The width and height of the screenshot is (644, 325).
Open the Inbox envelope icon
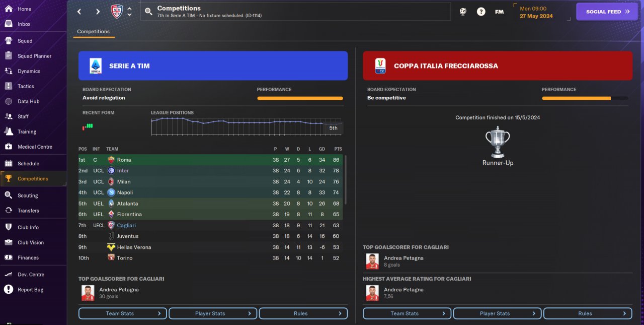tap(9, 24)
